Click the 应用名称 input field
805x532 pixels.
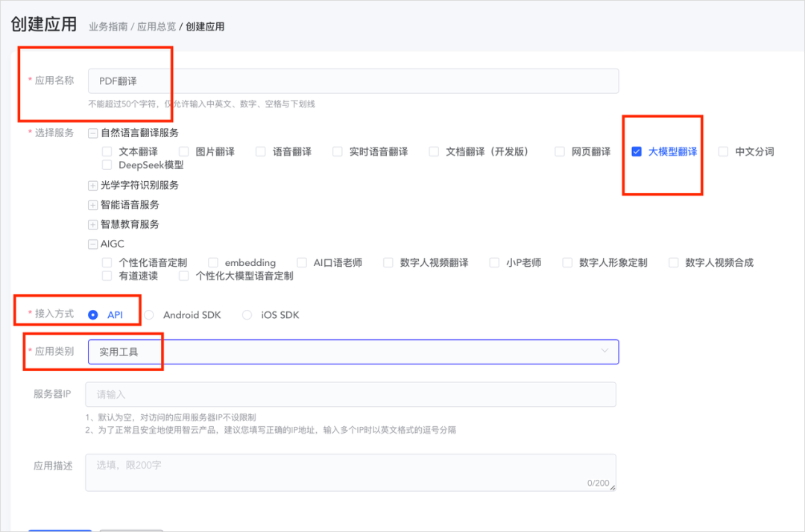tap(353, 81)
